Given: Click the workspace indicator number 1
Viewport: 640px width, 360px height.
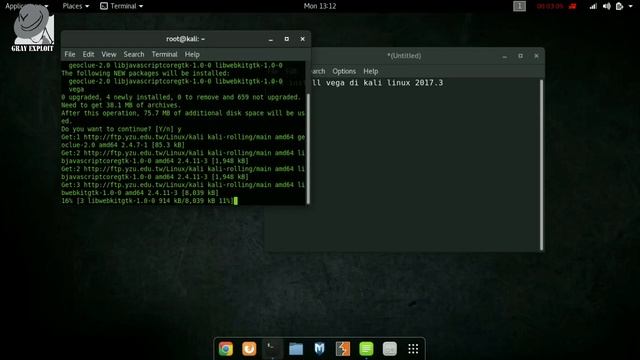Looking at the screenshot, I should [519, 6].
